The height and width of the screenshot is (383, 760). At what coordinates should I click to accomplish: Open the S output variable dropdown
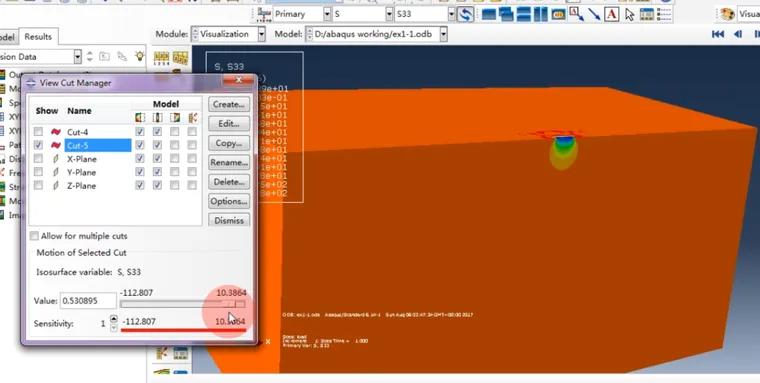(x=389, y=15)
